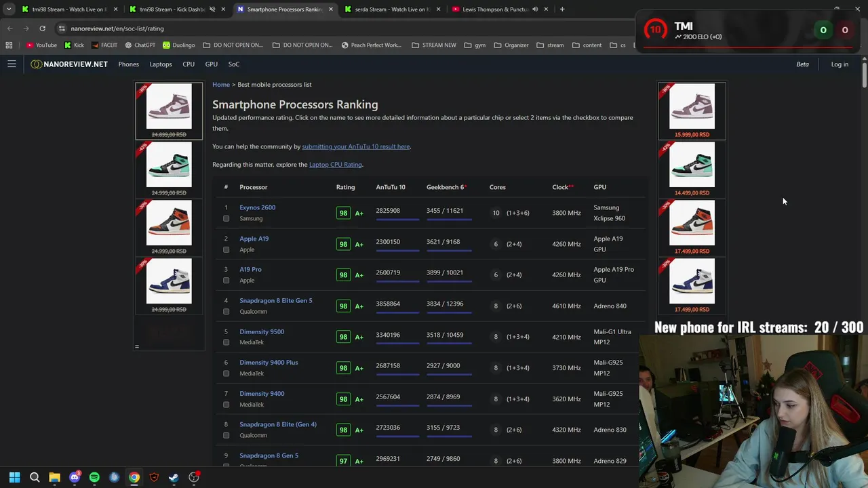Viewport: 868px width, 488px height.
Task: Open the mint green sneaker ad priced 14.499,00 RSD
Action: 692,169
